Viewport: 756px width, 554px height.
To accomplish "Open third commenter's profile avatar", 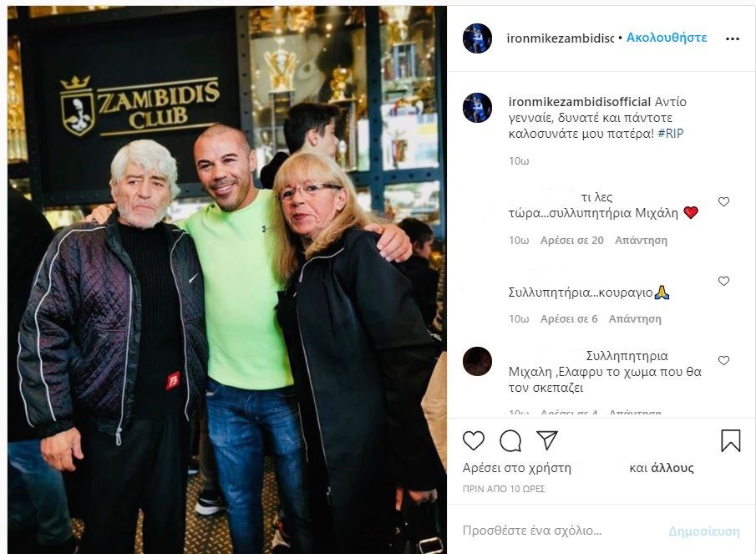I will click(477, 361).
